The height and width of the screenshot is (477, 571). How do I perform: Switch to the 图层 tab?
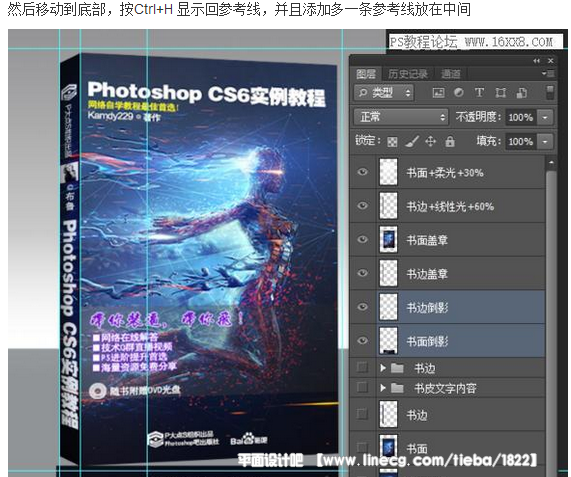[x=366, y=74]
